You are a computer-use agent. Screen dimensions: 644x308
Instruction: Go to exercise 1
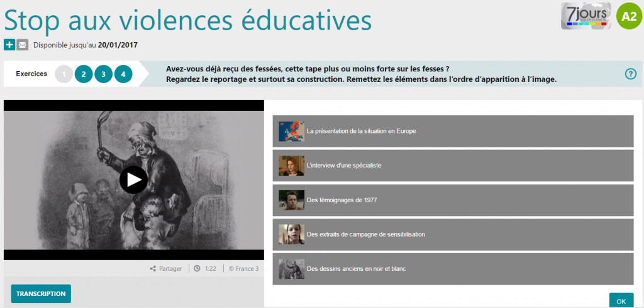pos(64,74)
